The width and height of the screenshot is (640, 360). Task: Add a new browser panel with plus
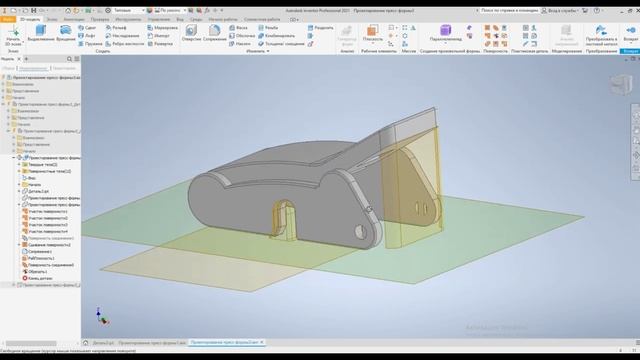(26, 59)
